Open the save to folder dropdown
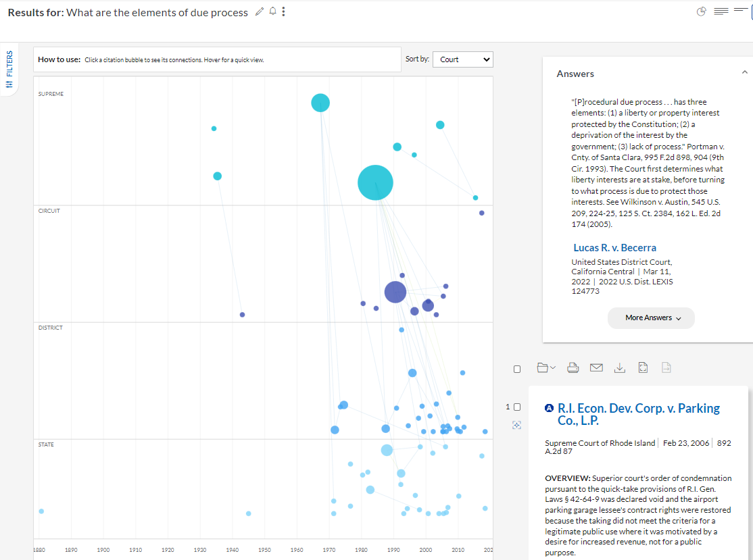 pyautogui.click(x=545, y=368)
